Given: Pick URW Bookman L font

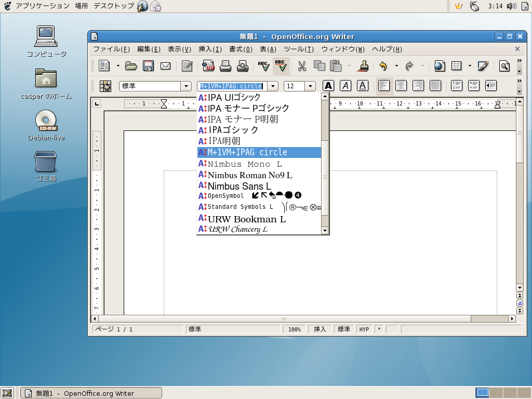Looking at the screenshot, I should pos(259,219).
